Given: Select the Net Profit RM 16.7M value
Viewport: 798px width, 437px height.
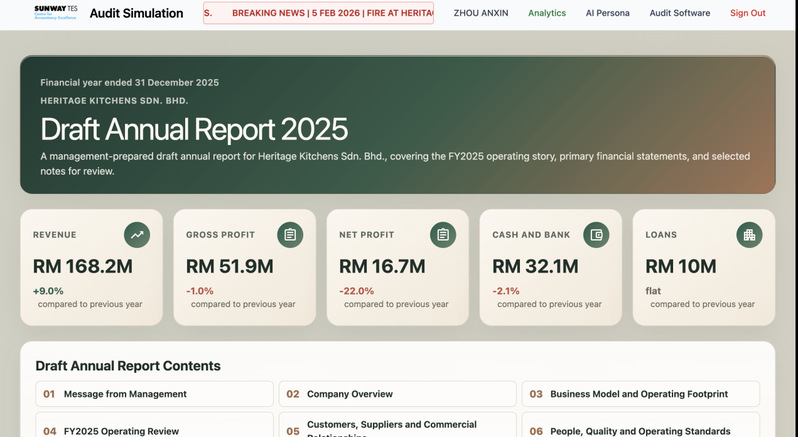Looking at the screenshot, I should 382,267.
